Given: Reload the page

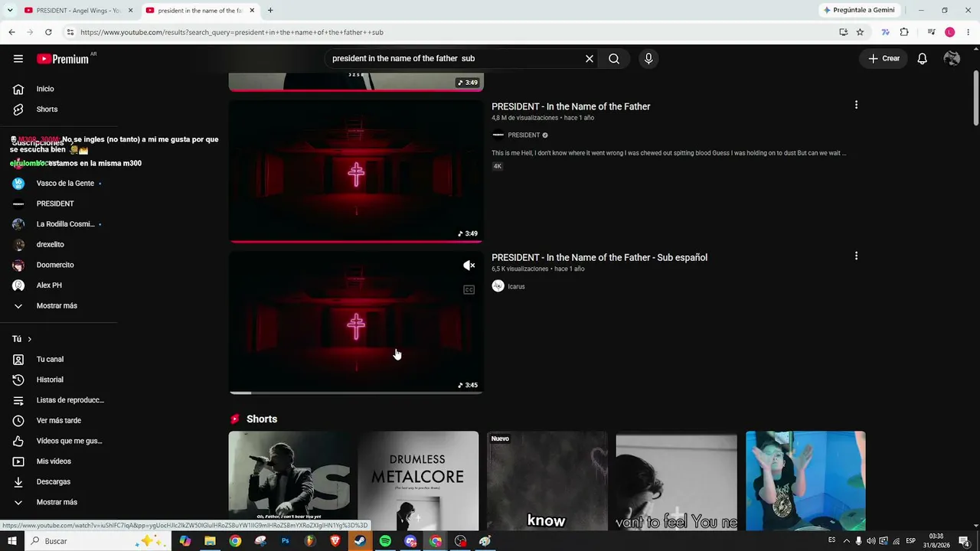Looking at the screenshot, I should click(48, 32).
